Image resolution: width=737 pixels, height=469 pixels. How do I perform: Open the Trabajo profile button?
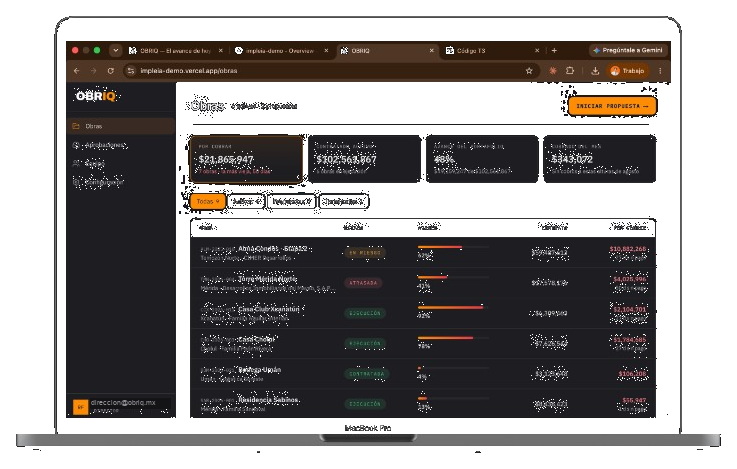click(x=627, y=70)
